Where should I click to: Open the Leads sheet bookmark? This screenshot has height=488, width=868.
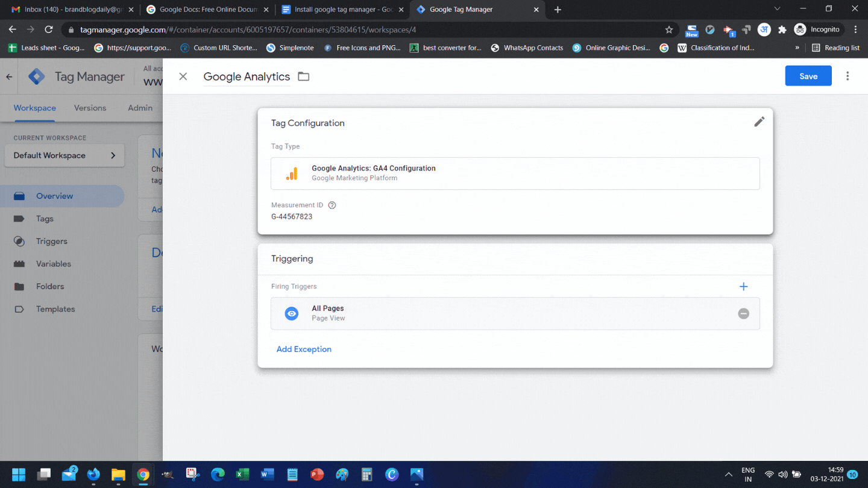46,48
